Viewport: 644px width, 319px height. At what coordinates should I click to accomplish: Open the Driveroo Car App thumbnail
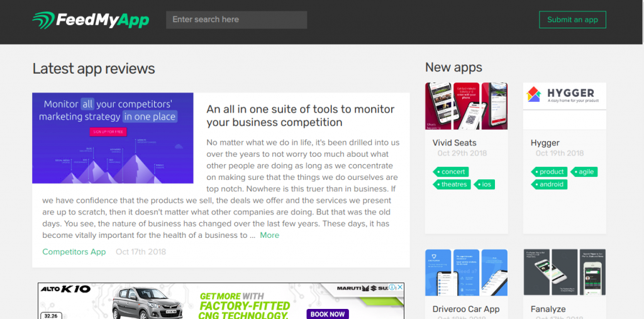coord(466,272)
